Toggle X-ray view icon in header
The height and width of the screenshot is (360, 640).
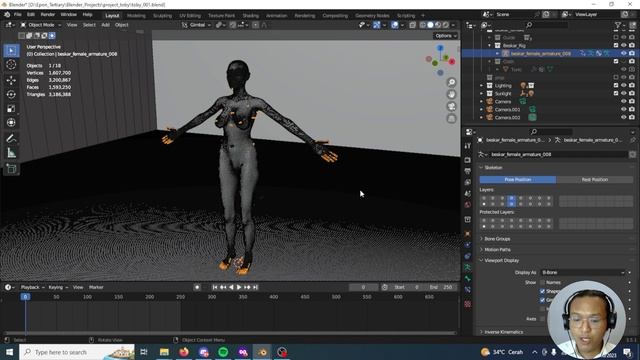pos(413,25)
